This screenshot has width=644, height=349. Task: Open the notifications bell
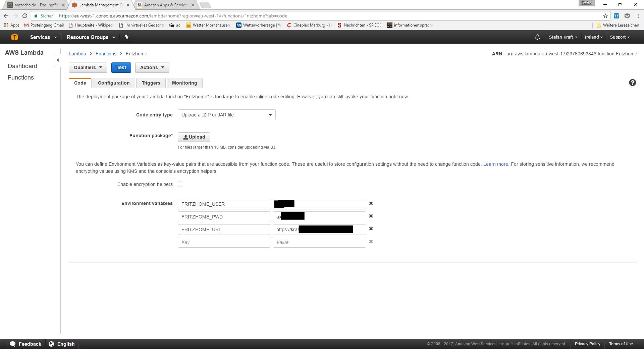[x=537, y=37]
